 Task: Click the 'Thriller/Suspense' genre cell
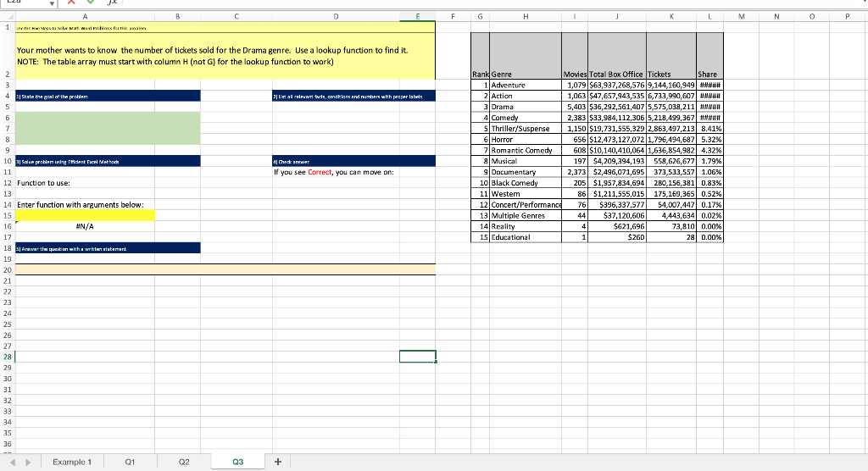click(526, 129)
